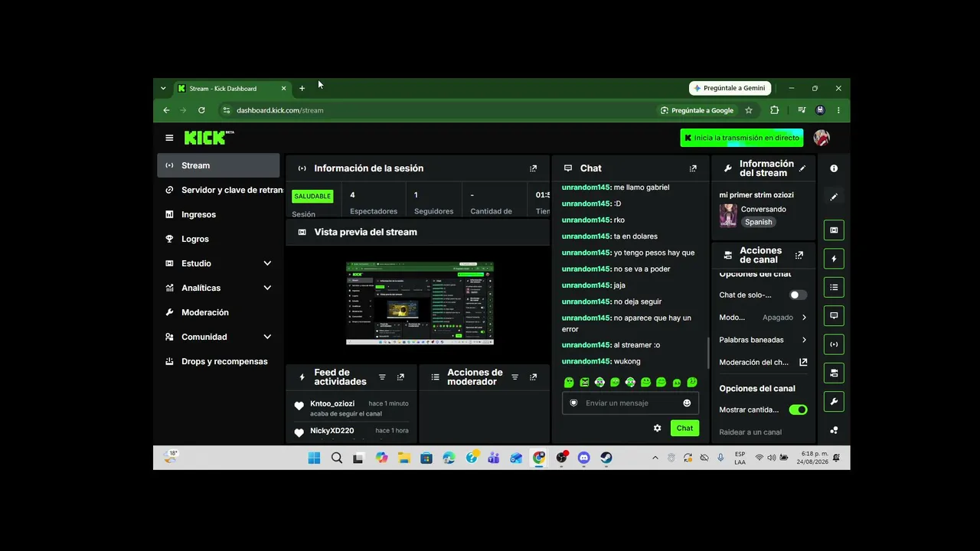Pop out the Información de la sesión panel
Image resolution: width=980 pixels, height=551 pixels.
point(534,168)
